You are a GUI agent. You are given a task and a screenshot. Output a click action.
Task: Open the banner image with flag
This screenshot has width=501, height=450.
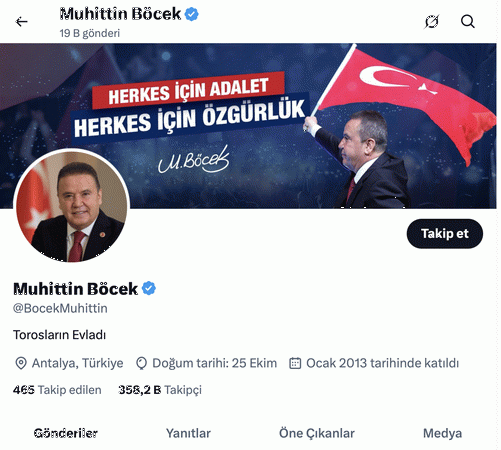(x=248, y=126)
